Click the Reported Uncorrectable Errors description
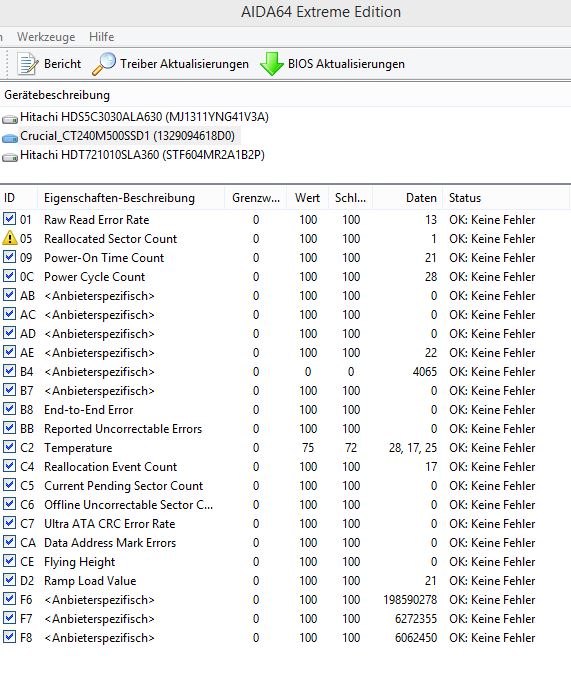 click(123, 429)
